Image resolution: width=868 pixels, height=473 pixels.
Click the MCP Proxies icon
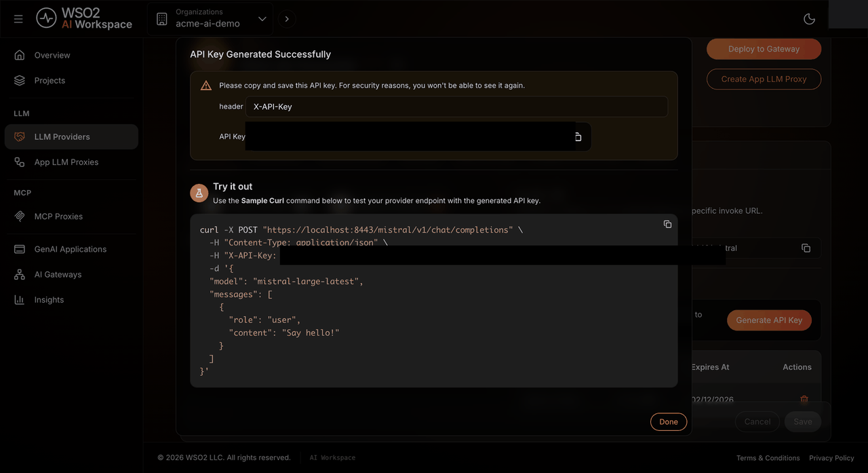point(20,216)
